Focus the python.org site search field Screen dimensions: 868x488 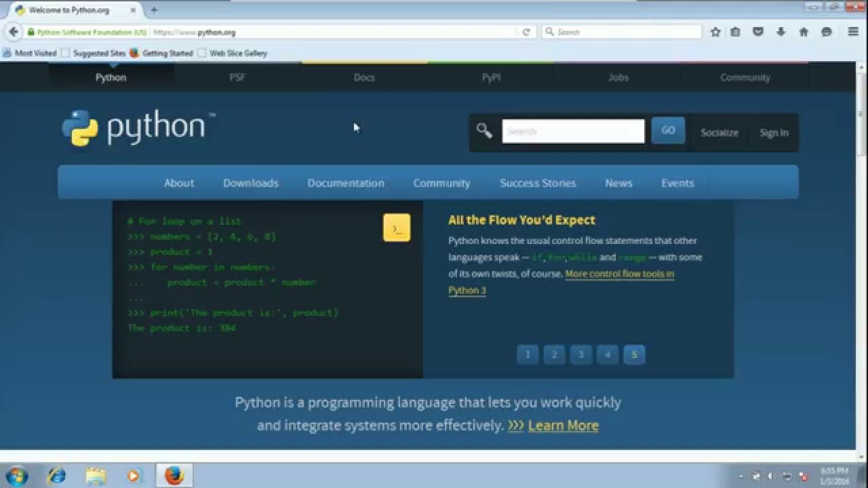point(573,131)
